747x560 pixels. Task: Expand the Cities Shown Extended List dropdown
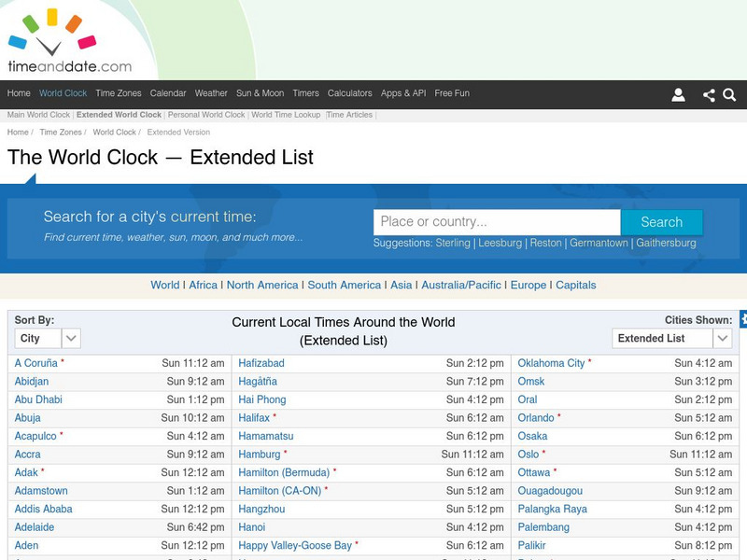[x=671, y=338]
